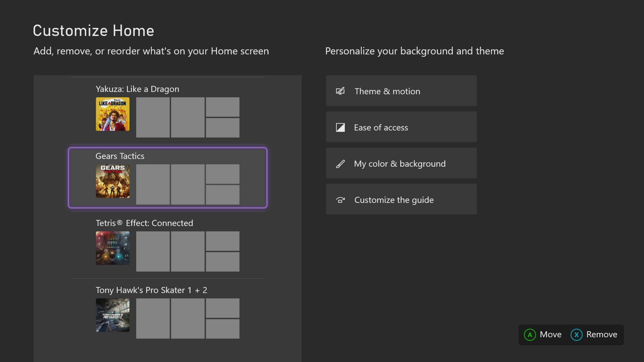This screenshot has height=362, width=644.
Task: Select Tony Hawk's Pro Skater 1 + 2 row
Action: 167,312
